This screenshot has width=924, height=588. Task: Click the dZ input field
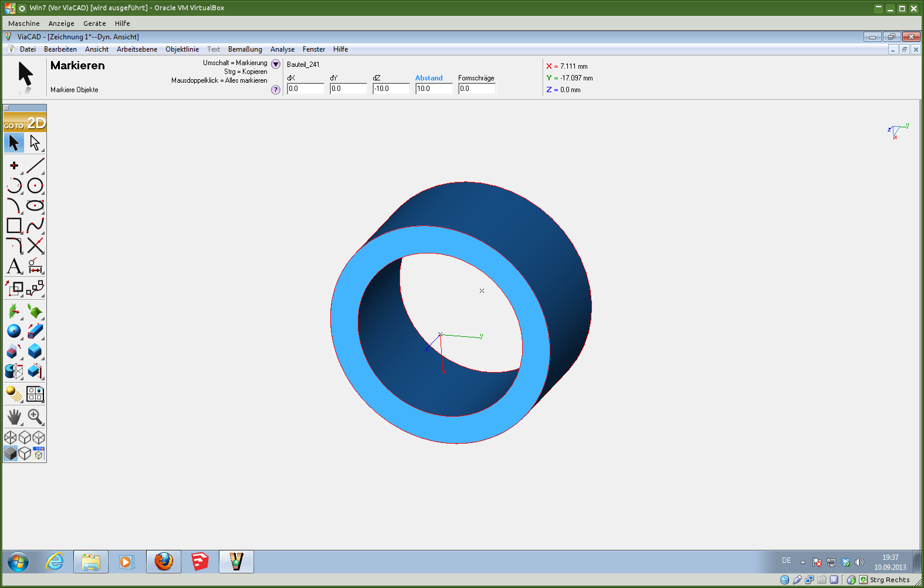391,89
